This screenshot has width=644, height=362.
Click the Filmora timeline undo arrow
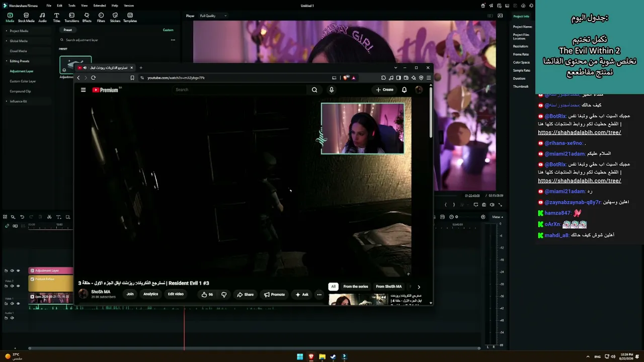(x=22, y=217)
